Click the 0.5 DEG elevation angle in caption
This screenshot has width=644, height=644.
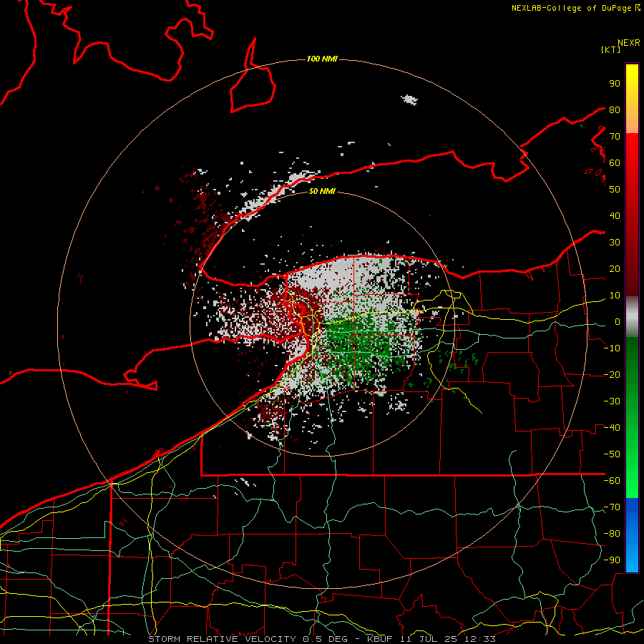[326, 639]
